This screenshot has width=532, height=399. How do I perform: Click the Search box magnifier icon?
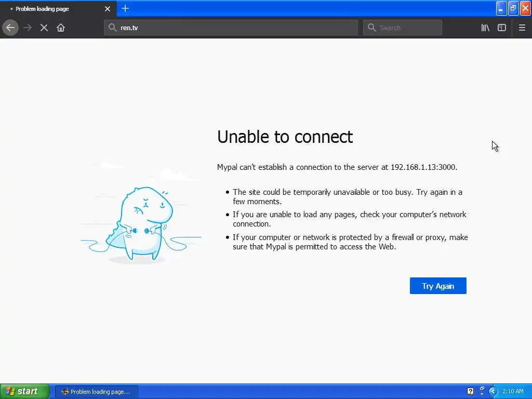(372, 28)
